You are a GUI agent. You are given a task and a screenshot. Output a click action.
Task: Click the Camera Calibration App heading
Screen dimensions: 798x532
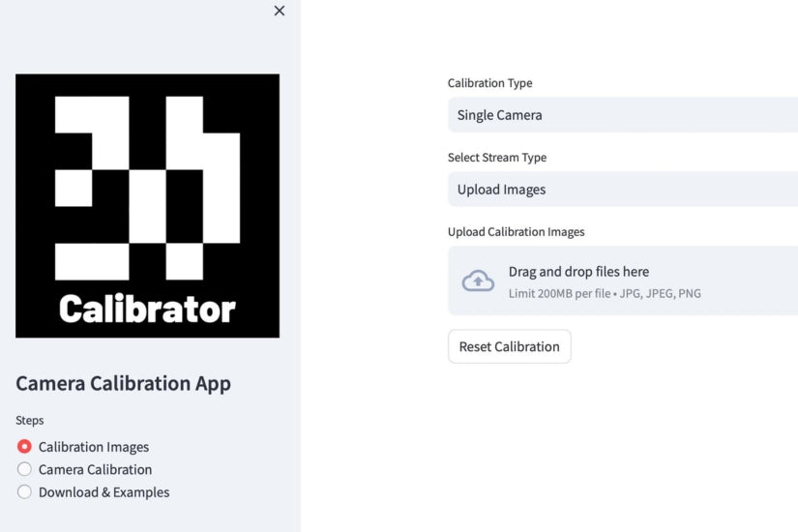(x=123, y=383)
